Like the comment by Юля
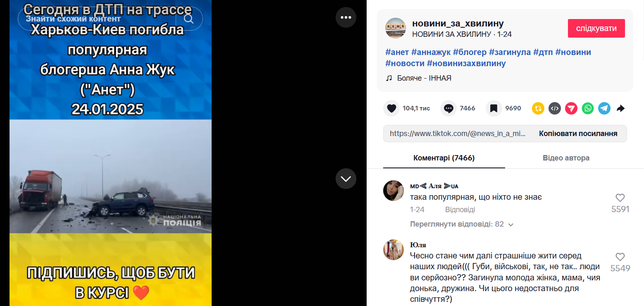 (620, 257)
